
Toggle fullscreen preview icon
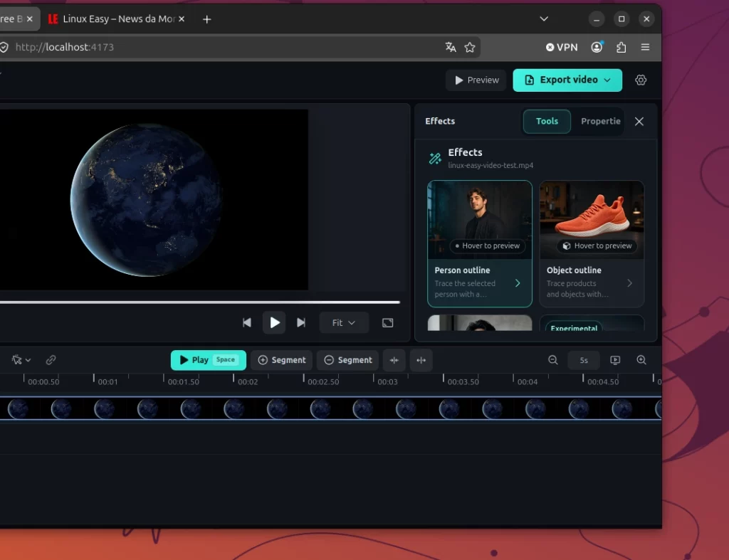click(388, 322)
